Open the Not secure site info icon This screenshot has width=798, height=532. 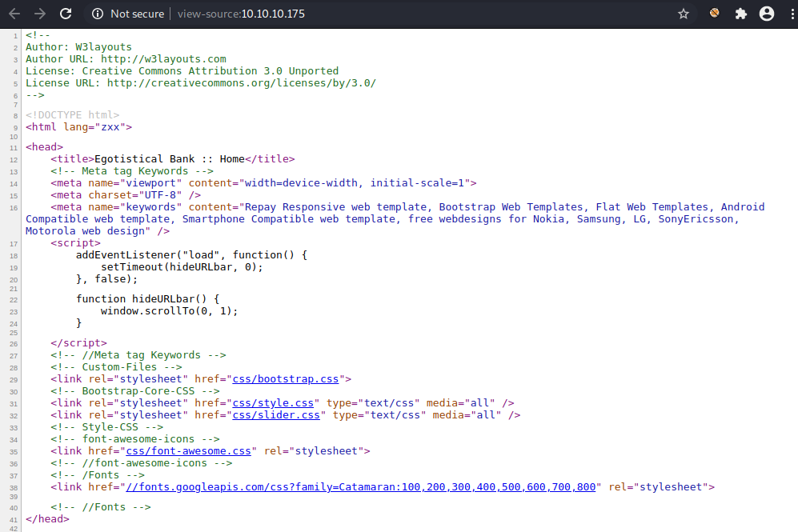pos(97,14)
